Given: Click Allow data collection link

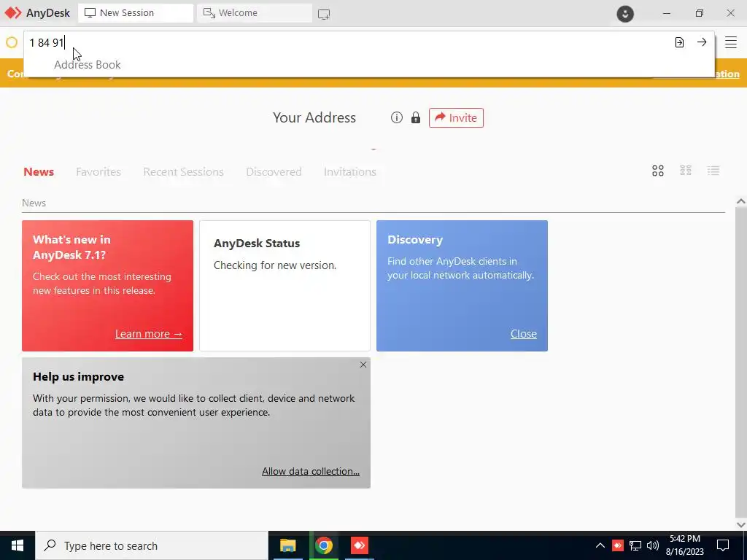Looking at the screenshot, I should pos(311,472).
